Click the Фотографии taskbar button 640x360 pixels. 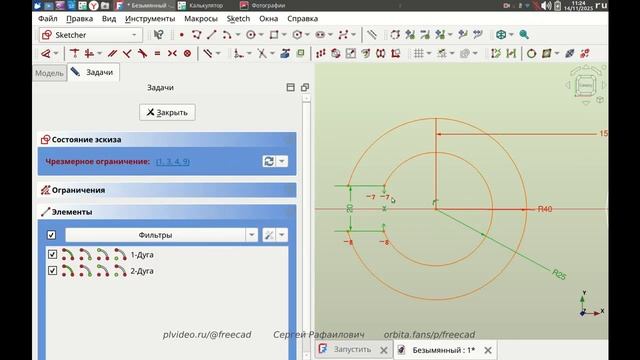click(263, 6)
